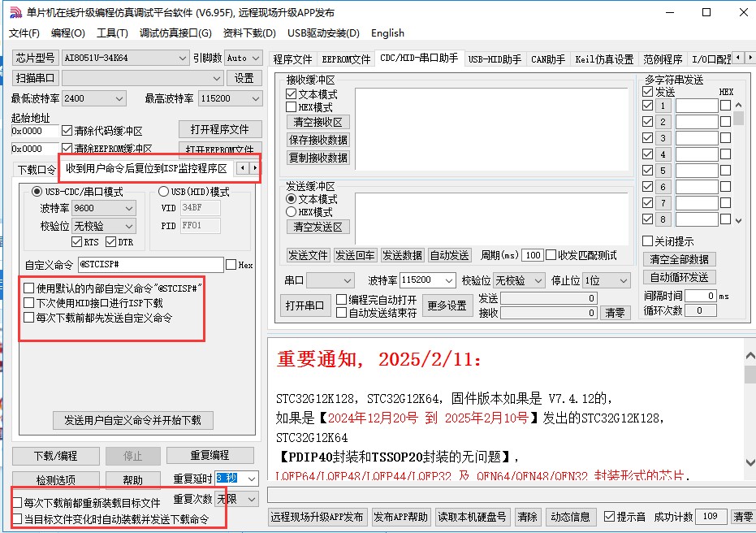
Task: Click the STC-ISP app icon in title bar
Action: pos(15,12)
